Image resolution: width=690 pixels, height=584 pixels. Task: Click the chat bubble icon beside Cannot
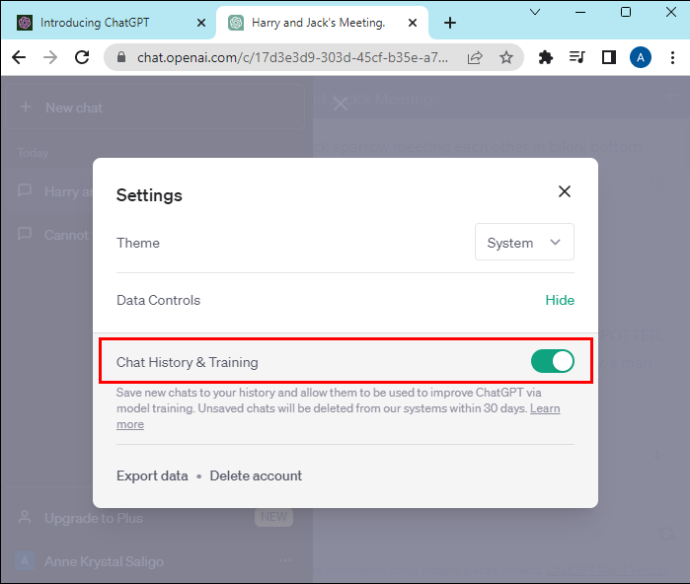tap(25, 234)
